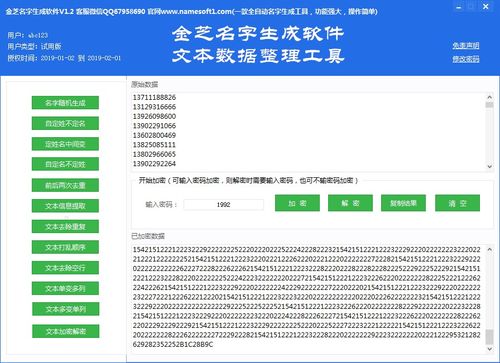The image size is (500, 363).
Task: Click the 已加密数据 scrollbar thumb
Action: [x=489, y=337]
